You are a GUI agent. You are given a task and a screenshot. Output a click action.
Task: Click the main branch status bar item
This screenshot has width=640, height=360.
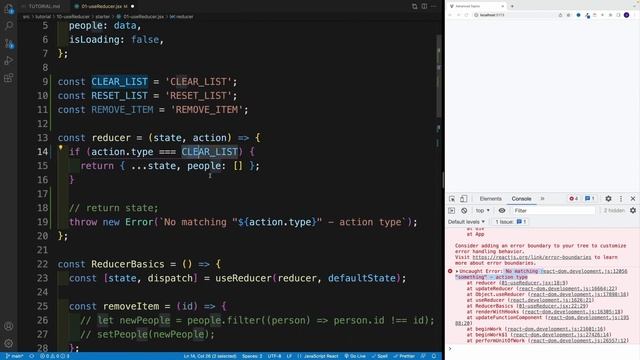pyautogui.click(x=14, y=356)
